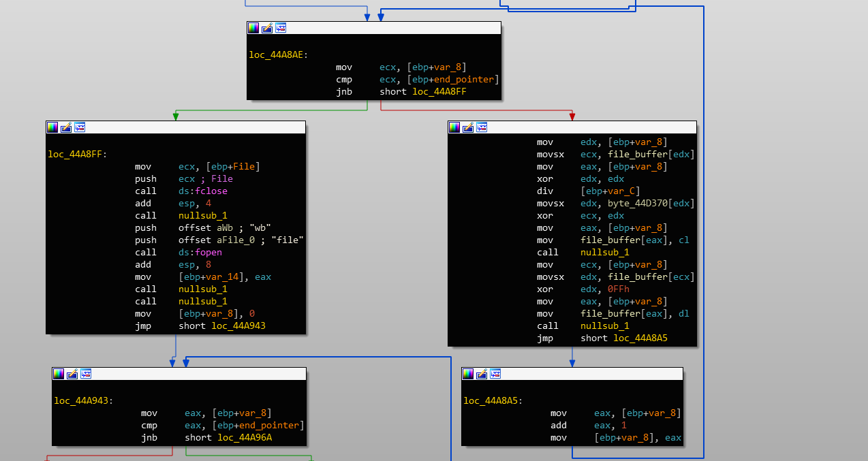Select the 'div' mnemonic
The width and height of the screenshot is (868, 461).
[546, 191]
